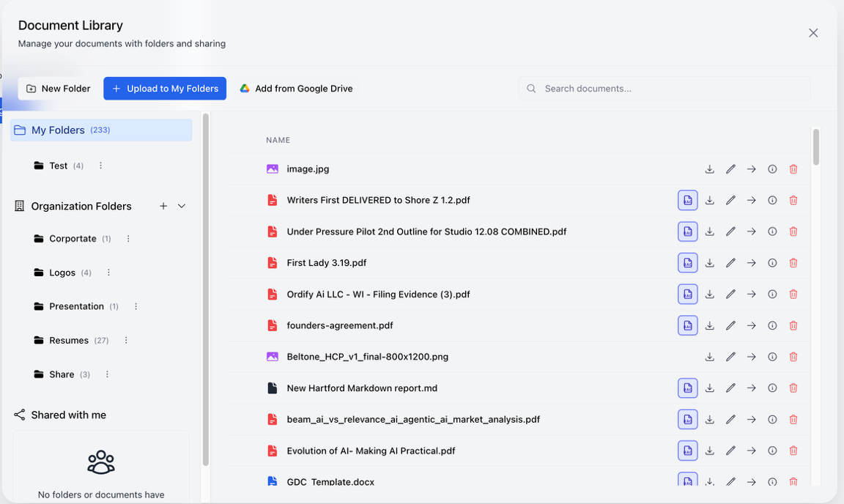The width and height of the screenshot is (844, 504).
Task: Open the Resumes folder options dropdown
Action: [125, 340]
